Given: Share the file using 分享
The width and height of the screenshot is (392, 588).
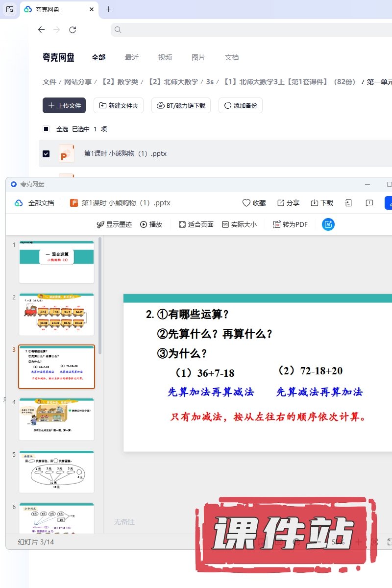Looking at the screenshot, I should coord(288,203).
